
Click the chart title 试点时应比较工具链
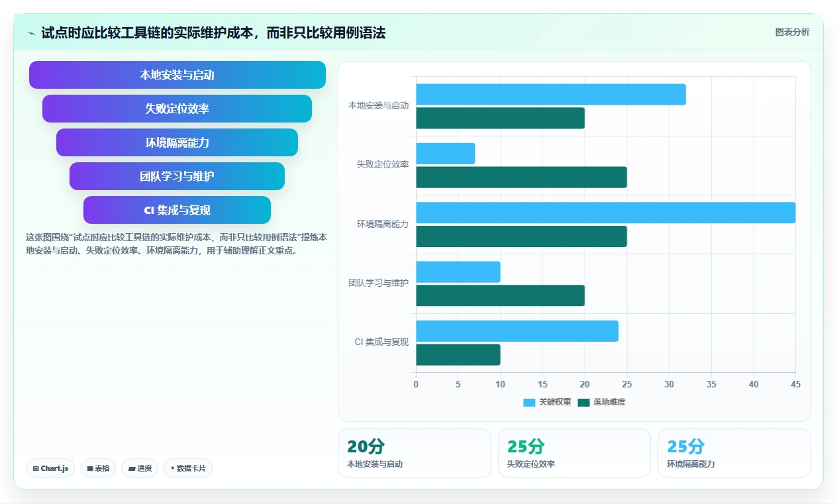(x=213, y=32)
